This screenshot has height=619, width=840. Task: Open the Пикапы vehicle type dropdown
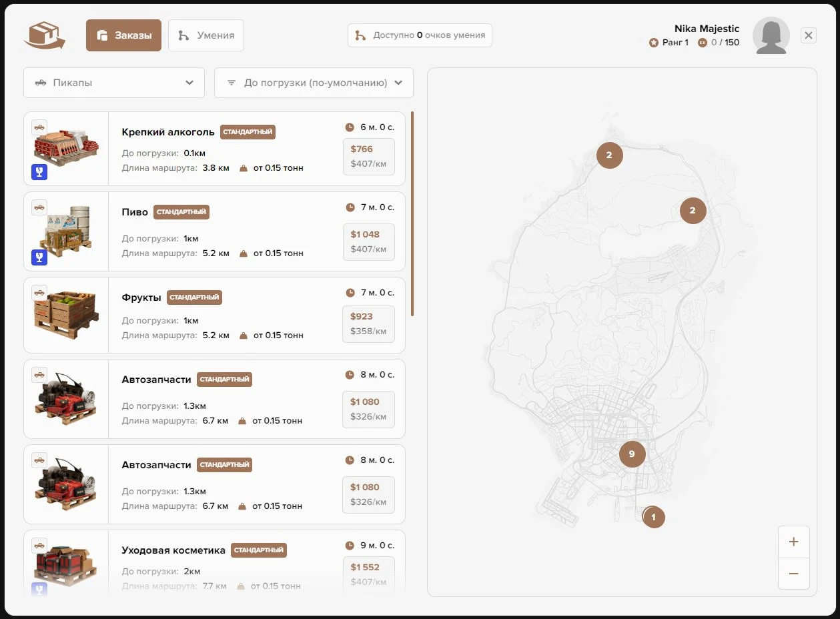coord(114,83)
